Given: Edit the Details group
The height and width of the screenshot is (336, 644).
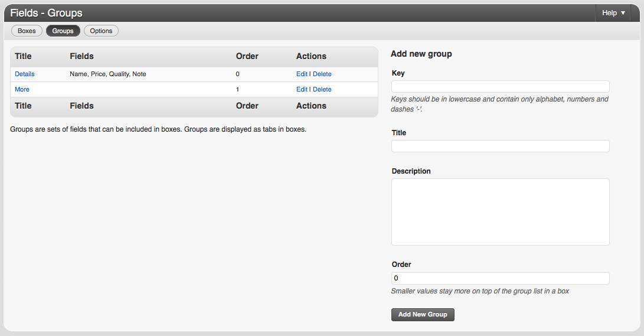Looking at the screenshot, I should [302, 74].
